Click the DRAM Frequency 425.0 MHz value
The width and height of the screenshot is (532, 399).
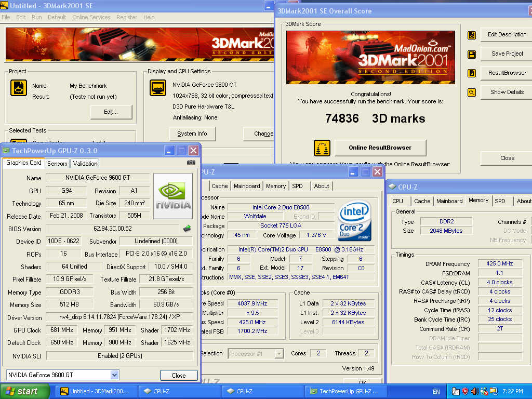pos(499,263)
